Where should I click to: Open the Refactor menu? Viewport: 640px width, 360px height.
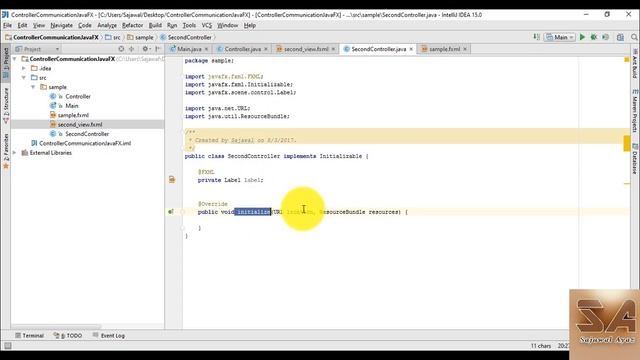(x=133, y=25)
